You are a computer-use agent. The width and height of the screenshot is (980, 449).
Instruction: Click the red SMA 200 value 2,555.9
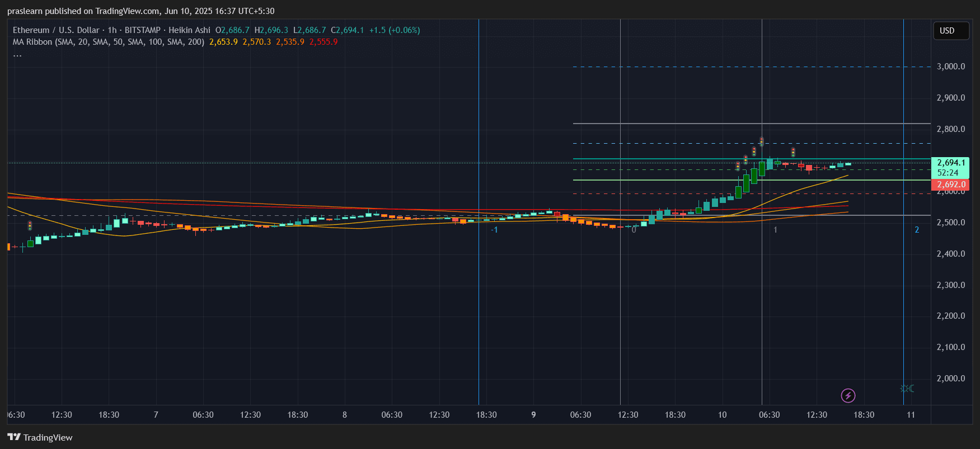coord(323,42)
